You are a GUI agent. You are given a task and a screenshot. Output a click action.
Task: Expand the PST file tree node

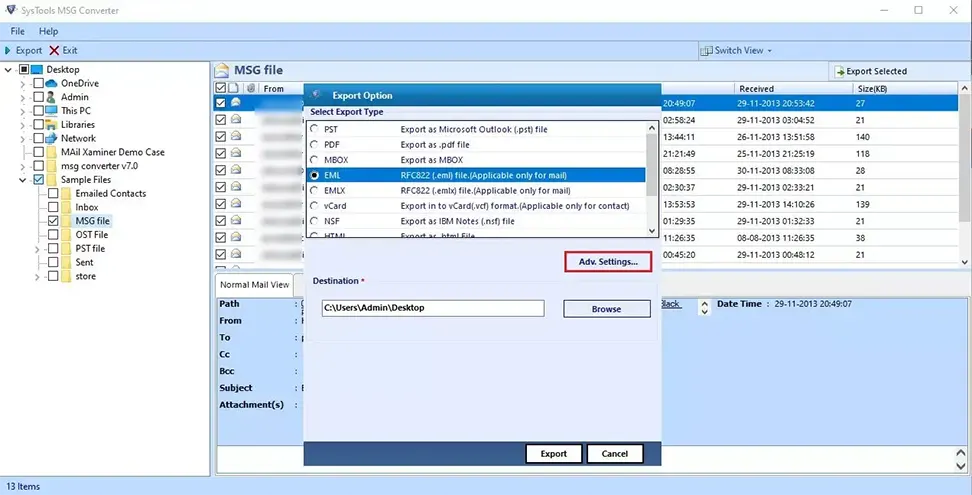coord(38,249)
